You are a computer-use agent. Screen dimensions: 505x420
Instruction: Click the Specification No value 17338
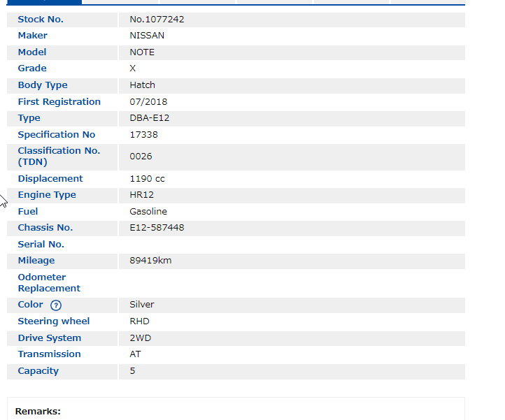click(144, 135)
